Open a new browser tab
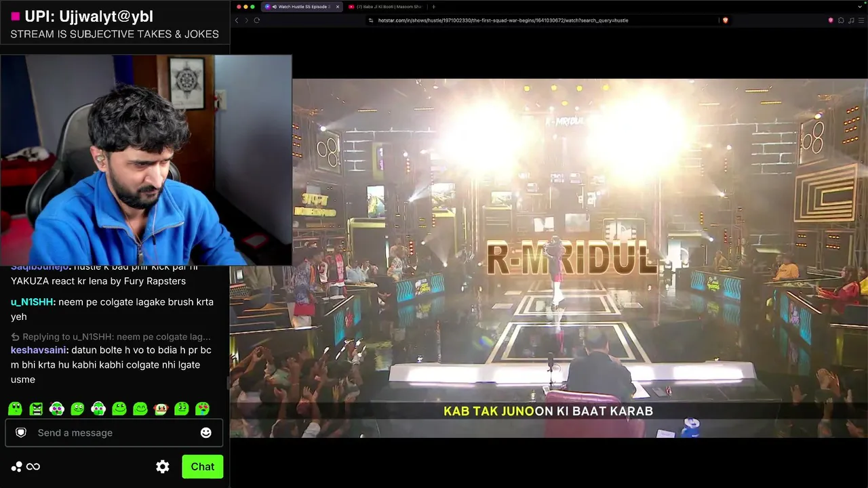 click(434, 7)
